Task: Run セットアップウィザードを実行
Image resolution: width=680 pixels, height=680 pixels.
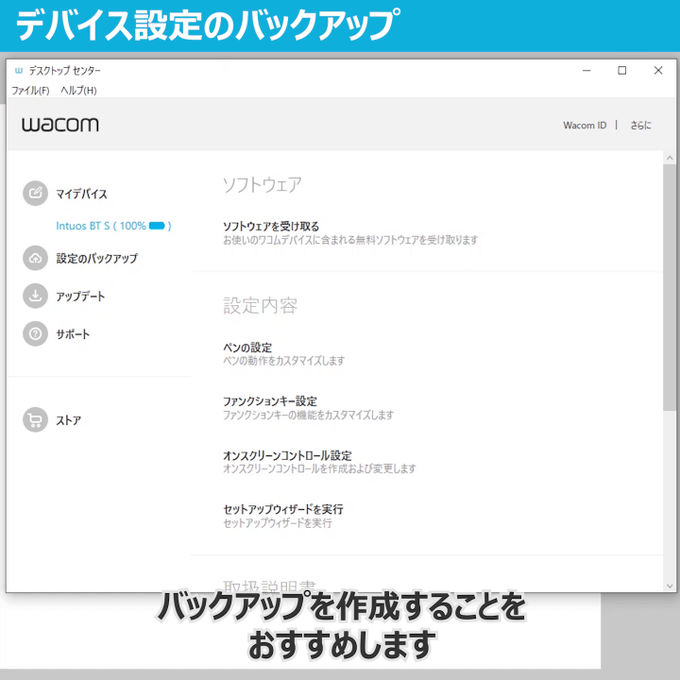Action: pos(283,509)
